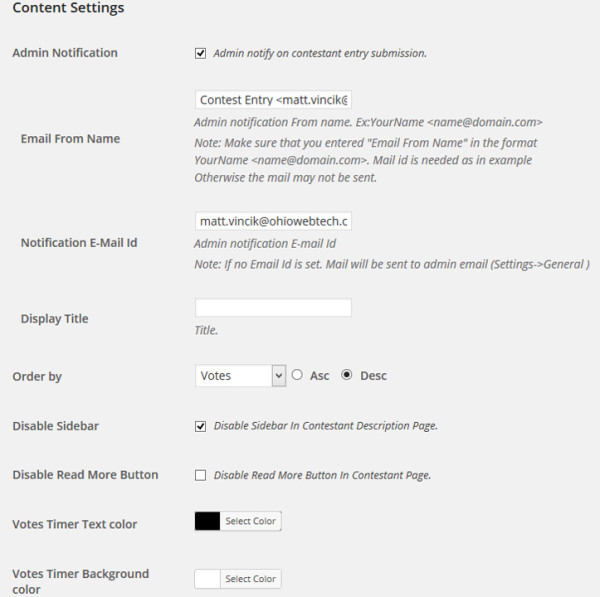Toggle the Disable Sidebar checkbox
Screen dimensions: 600x597
tap(200, 426)
